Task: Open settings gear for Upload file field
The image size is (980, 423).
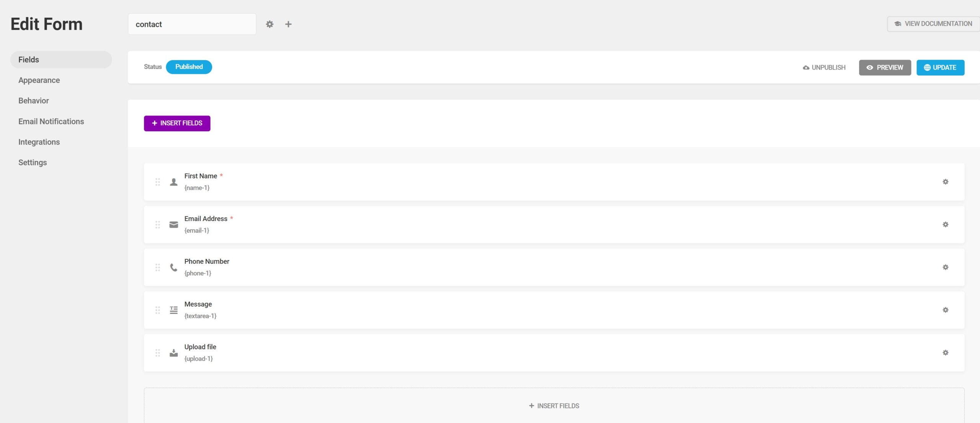Action: (946, 353)
